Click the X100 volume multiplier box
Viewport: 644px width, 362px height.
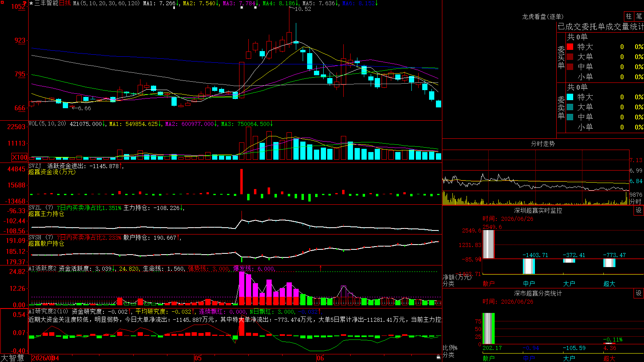point(20,158)
